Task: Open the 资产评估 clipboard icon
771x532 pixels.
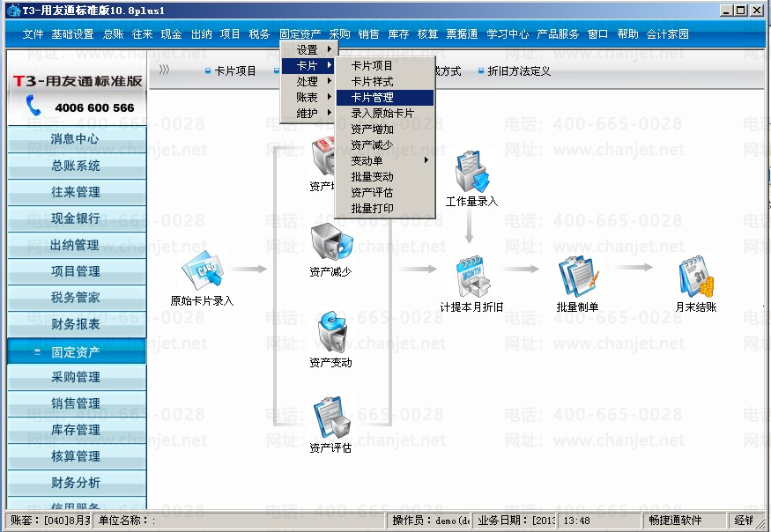Action: (332, 417)
